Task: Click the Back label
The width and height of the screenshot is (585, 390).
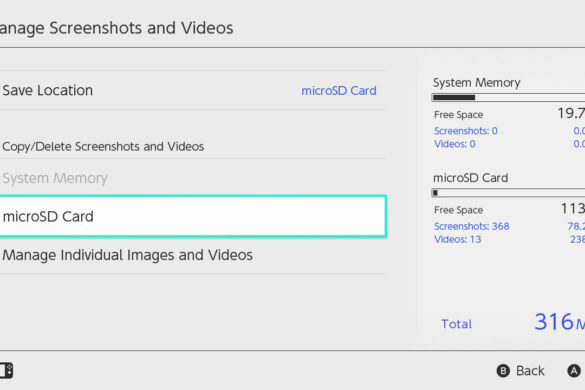Action: (x=530, y=371)
